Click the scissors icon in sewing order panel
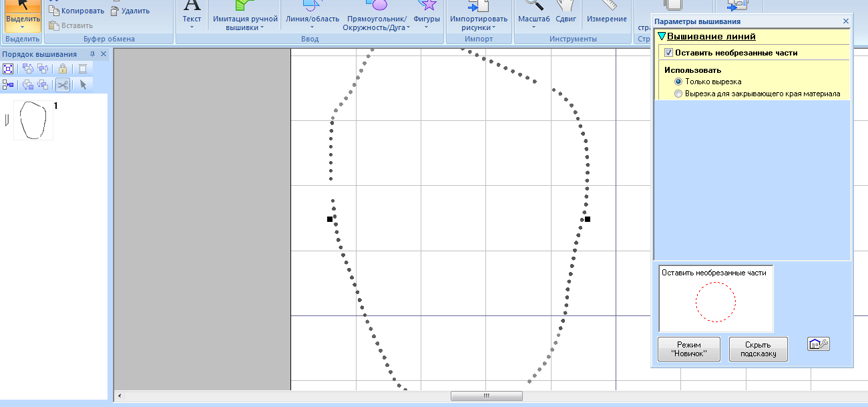This screenshot has height=407, width=868. click(x=62, y=84)
